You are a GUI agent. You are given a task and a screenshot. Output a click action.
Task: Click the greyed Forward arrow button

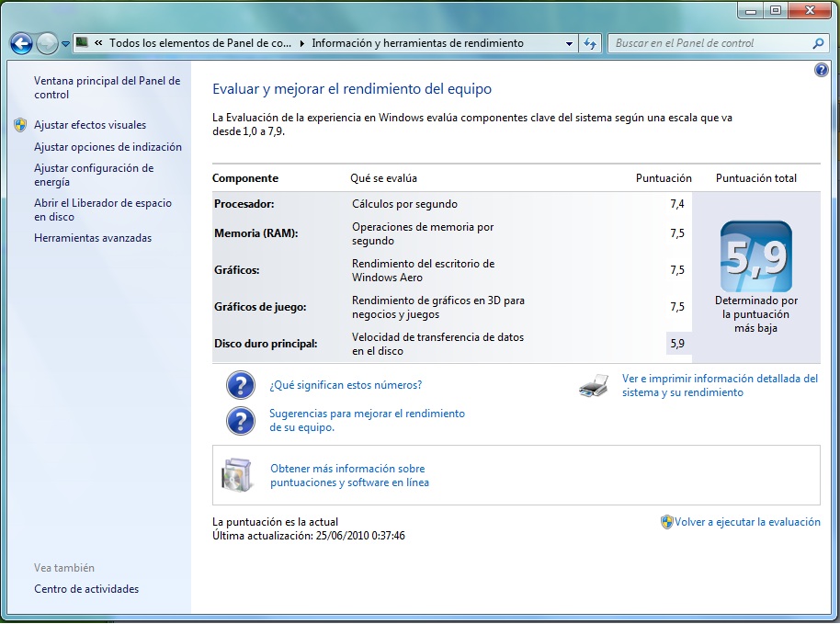[47, 43]
